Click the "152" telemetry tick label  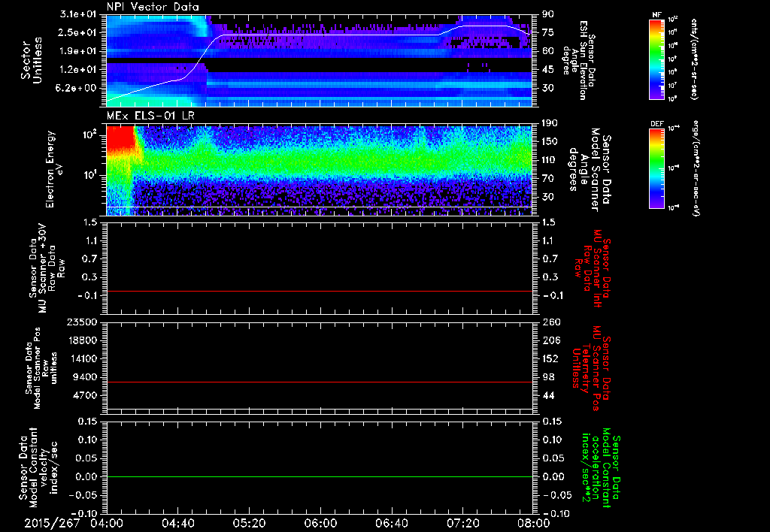(550, 358)
